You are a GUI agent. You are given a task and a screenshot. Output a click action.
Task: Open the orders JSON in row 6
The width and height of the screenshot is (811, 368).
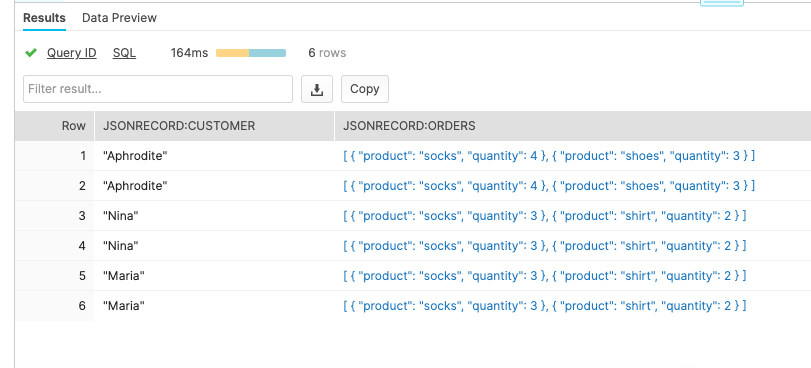click(x=545, y=306)
